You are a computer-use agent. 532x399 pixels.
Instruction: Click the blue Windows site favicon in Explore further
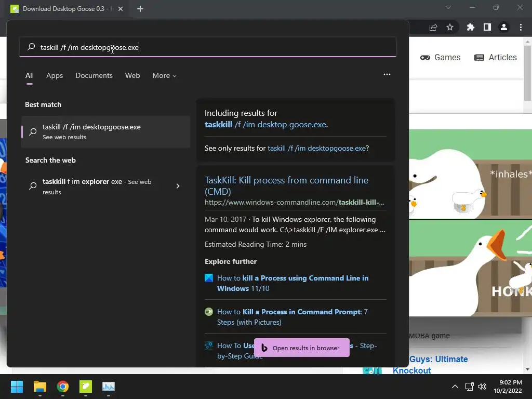209,278
